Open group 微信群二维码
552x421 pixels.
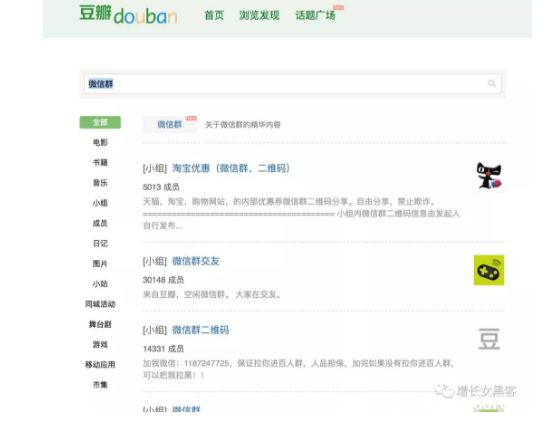click(200, 330)
